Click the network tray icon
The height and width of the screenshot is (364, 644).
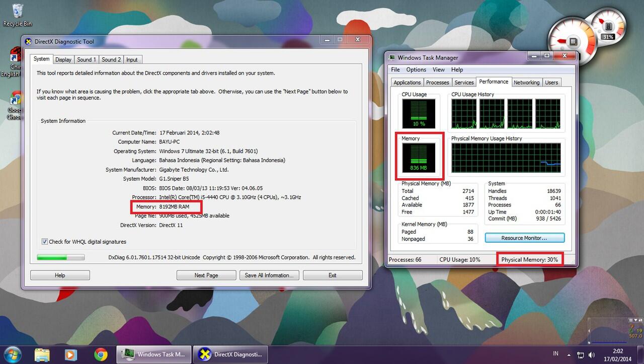tap(581, 355)
